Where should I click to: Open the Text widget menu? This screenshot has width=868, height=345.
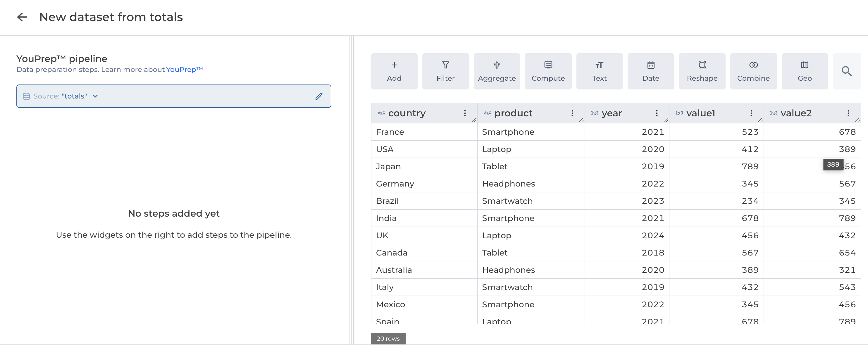(x=599, y=71)
